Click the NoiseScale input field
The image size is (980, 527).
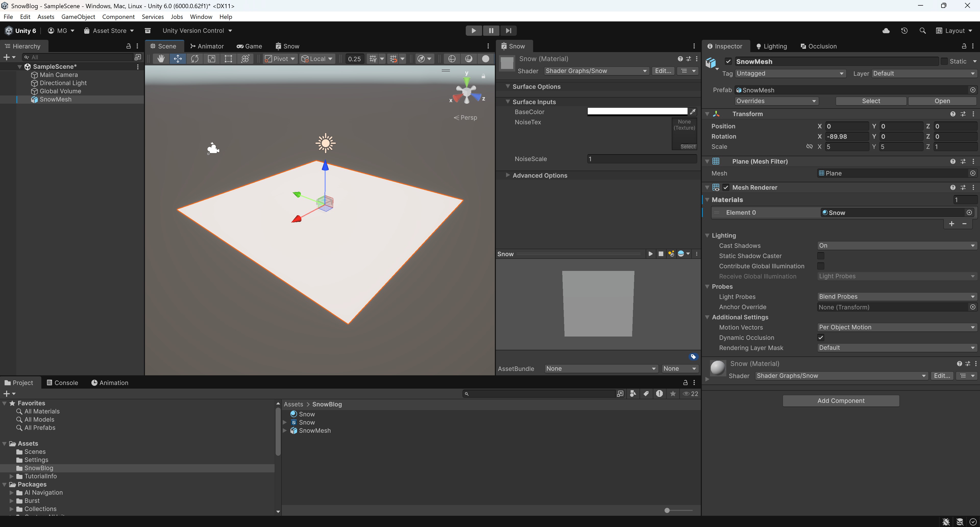642,159
